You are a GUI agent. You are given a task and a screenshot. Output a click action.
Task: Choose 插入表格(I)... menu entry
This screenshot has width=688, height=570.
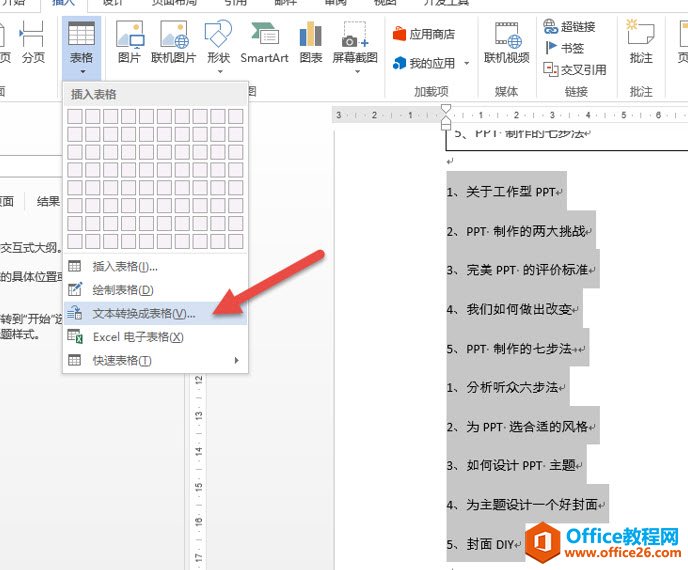point(155,266)
